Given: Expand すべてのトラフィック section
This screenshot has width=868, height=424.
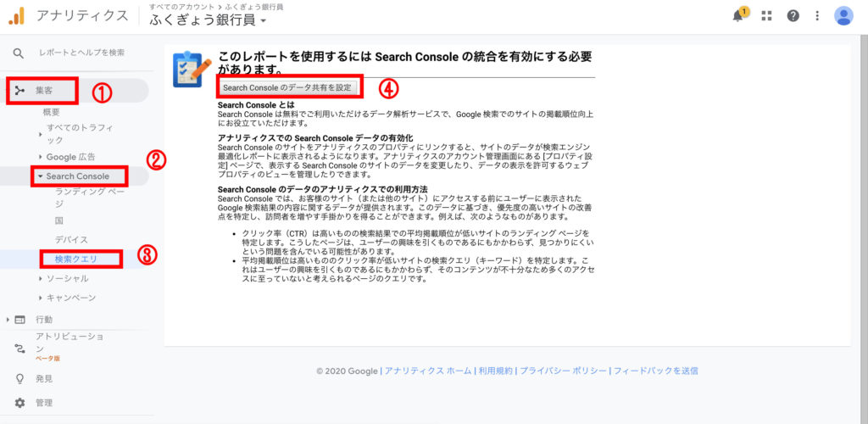Looking at the screenshot, I should pyautogui.click(x=41, y=134).
